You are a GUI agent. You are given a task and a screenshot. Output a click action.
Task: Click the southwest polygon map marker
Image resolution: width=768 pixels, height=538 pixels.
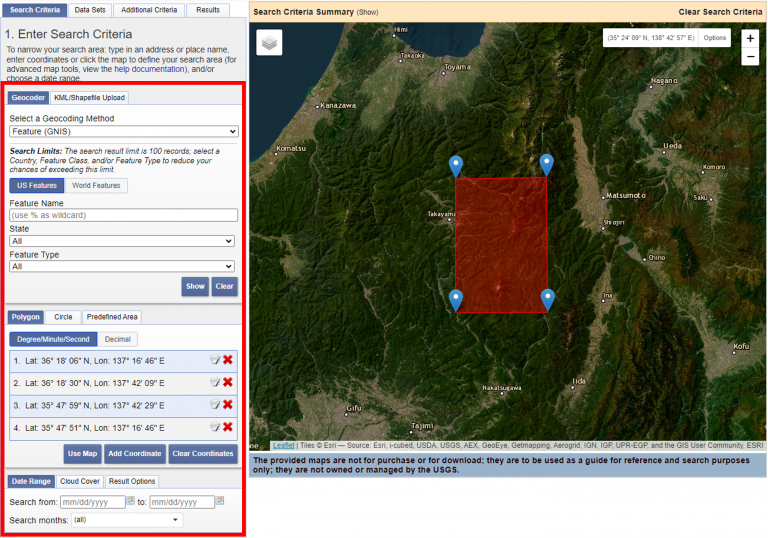tap(456, 300)
